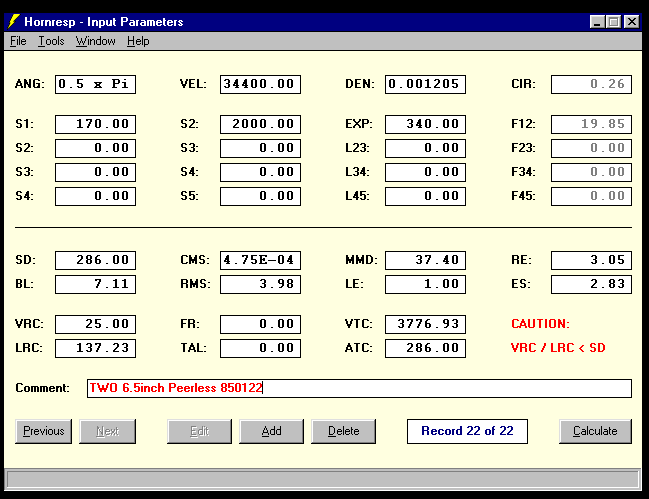The height and width of the screenshot is (499, 649).
Task: Click the Comment field with Peerless text
Action: point(359,389)
